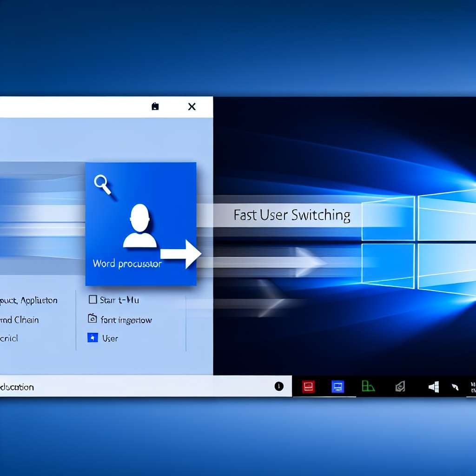Click the blue icon beside 'User'
The width and height of the screenshot is (476, 476).
pyautogui.click(x=93, y=338)
